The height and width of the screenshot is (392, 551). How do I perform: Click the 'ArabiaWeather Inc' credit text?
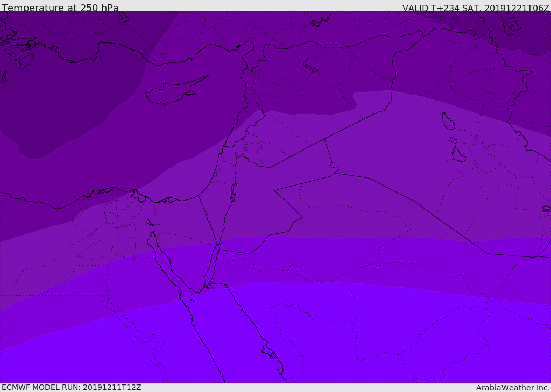tap(512, 388)
